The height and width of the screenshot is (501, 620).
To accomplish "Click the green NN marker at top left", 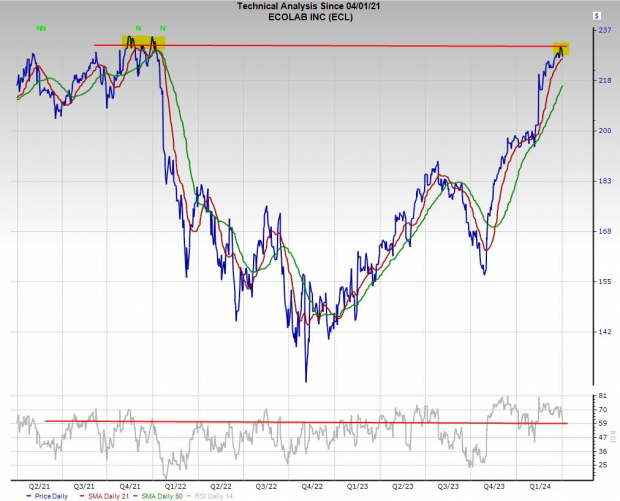I will (41, 29).
